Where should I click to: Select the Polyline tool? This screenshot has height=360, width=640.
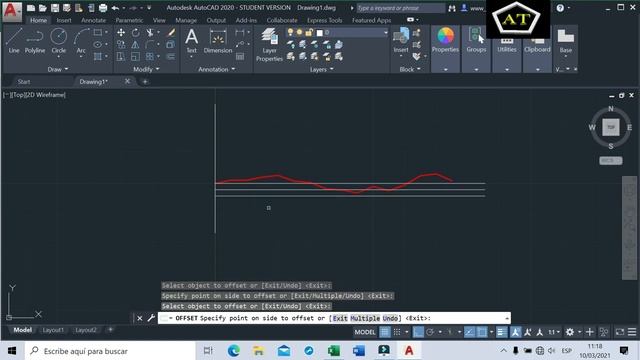pos(35,41)
